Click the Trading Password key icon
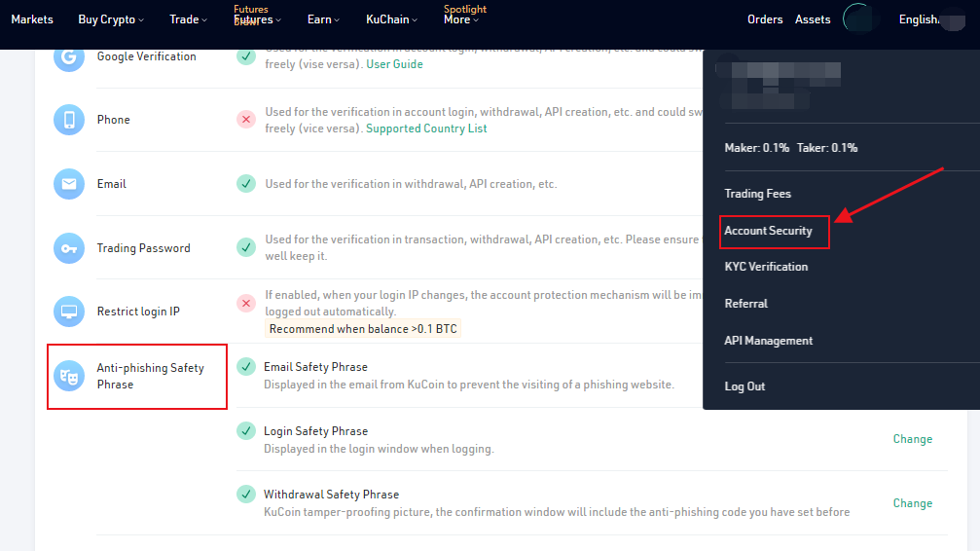The image size is (980, 551). click(x=69, y=248)
